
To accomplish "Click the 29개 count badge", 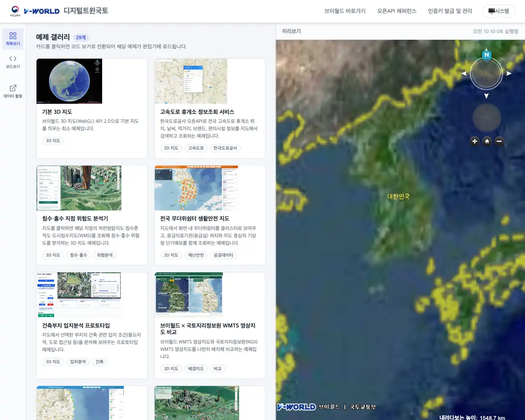I will click(x=81, y=38).
